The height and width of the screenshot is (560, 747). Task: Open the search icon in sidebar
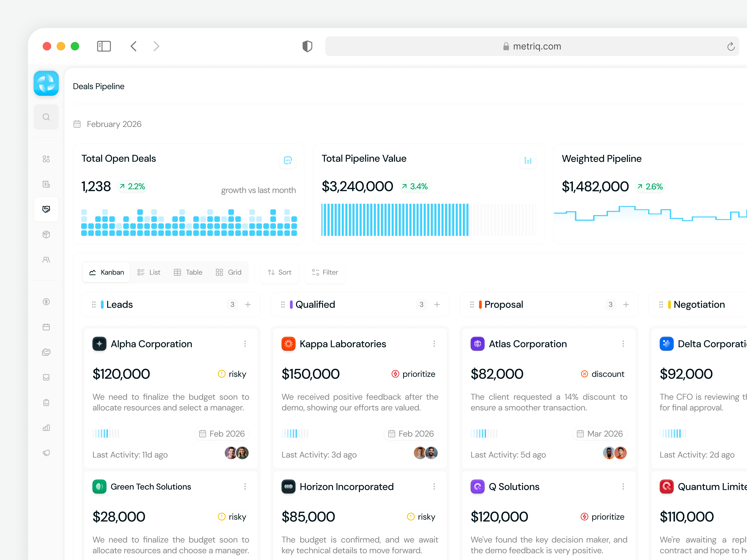click(x=46, y=117)
